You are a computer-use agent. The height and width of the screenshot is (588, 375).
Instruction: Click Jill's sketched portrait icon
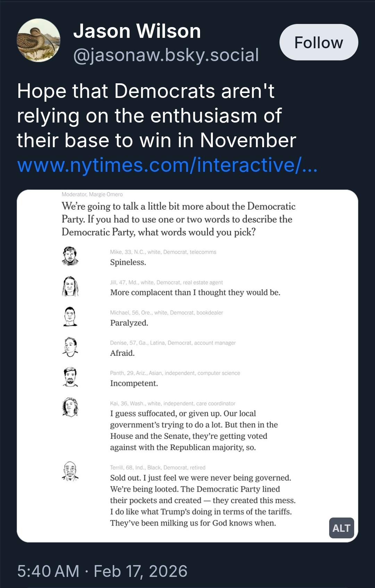[x=70, y=286]
